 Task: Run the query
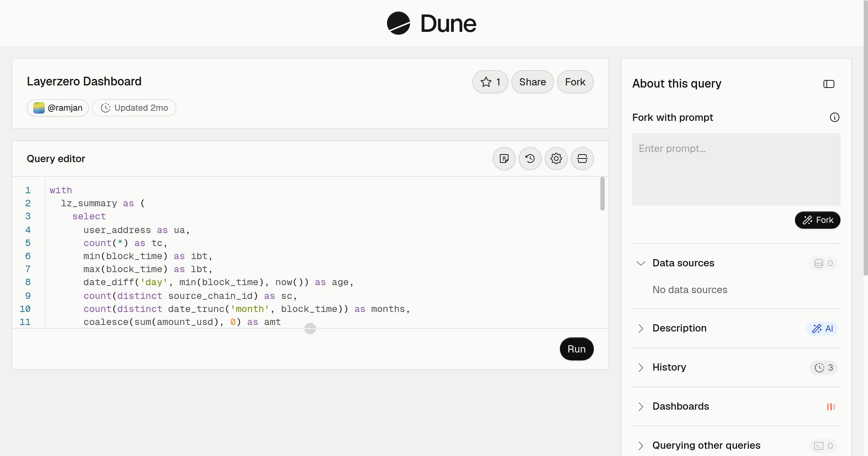click(x=576, y=349)
